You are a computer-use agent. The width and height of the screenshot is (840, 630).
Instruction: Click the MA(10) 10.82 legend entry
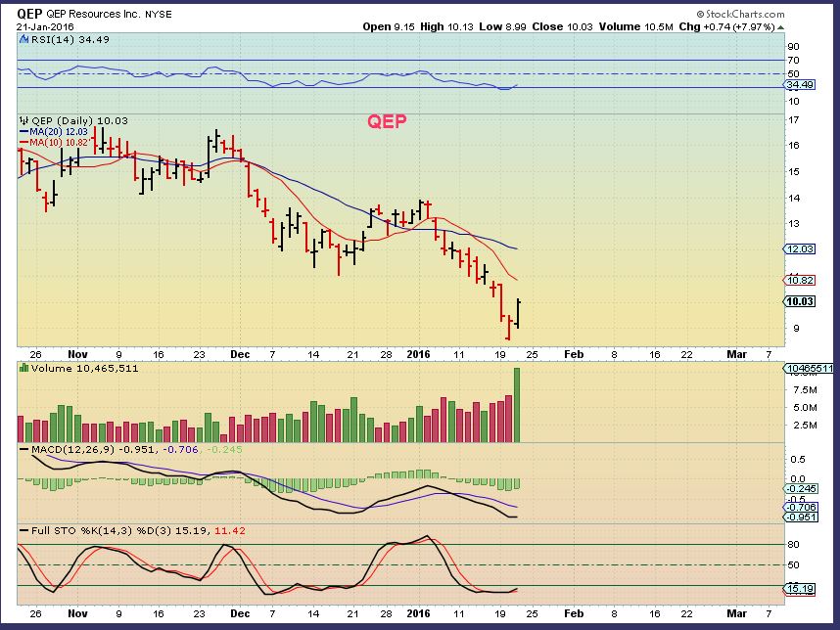pos(59,143)
